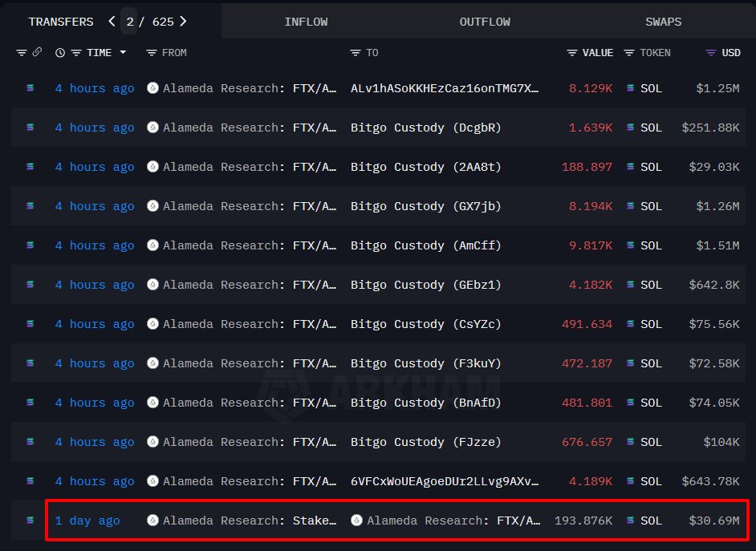Open Bitgo Custody (GEbz1) recipient

pyautogui.click(x=425, y=286)
